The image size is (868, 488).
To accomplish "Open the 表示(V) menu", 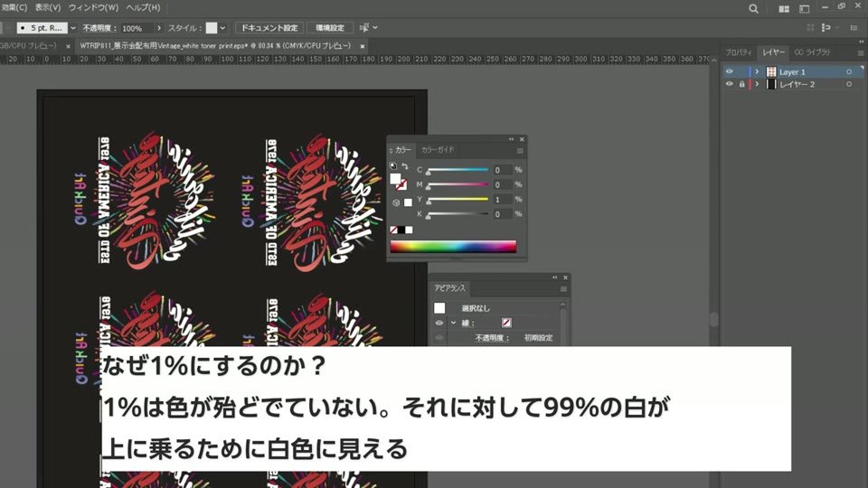I will click(48, 8).
